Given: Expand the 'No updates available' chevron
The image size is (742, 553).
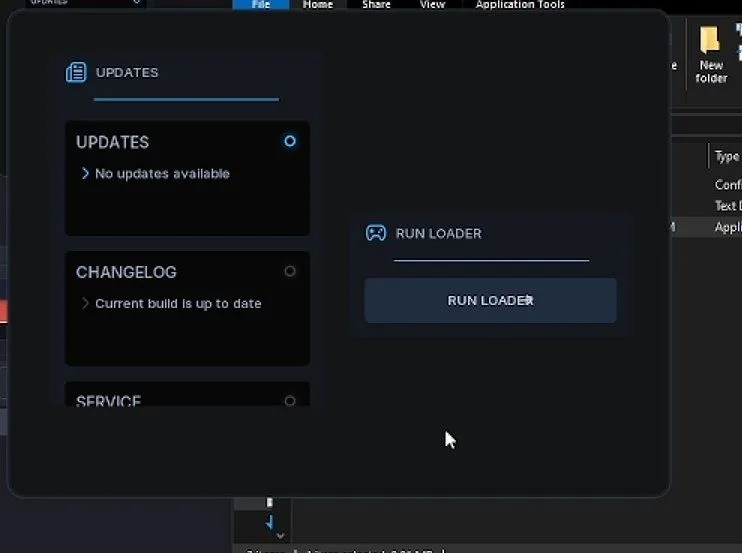Looking at the screenshot, I should [85, 174].
